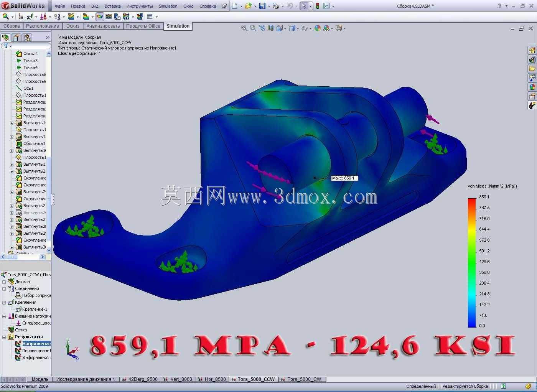
Task: Open the Инструменты menu
Action: pos(140,6)
